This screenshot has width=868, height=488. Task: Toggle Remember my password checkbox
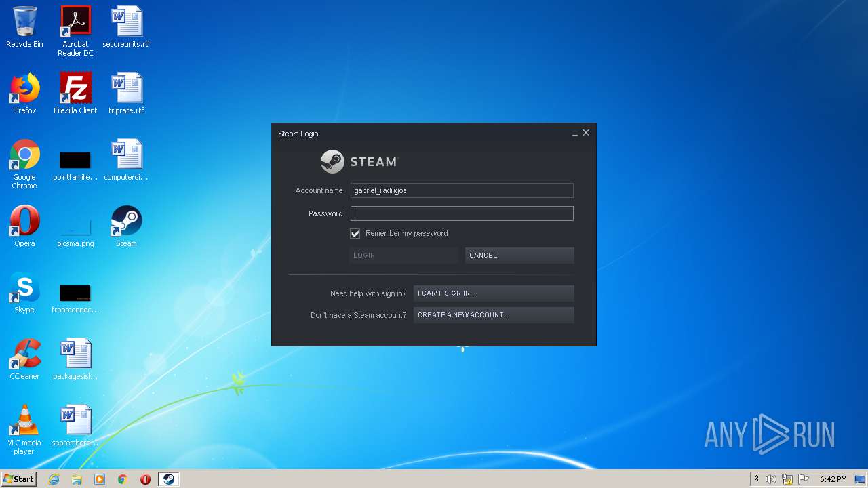[355, 233]
